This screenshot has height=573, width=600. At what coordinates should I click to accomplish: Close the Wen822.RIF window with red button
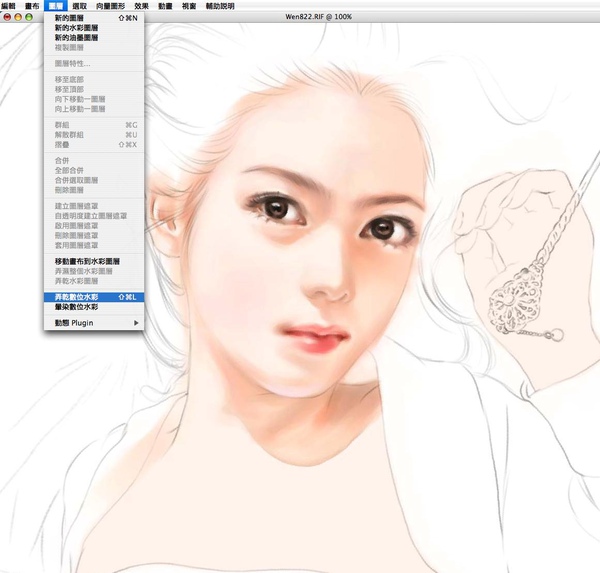[x=7, y=17]
